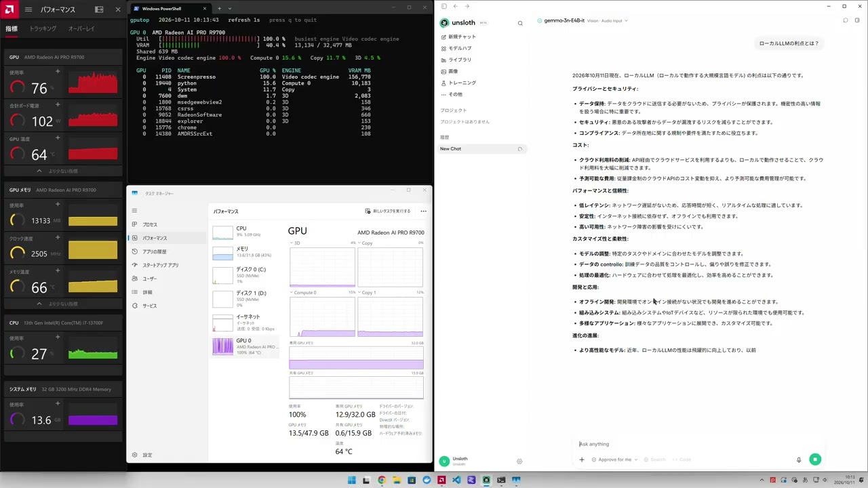The width and height of the screenshot is (868, 488).
Task: Add GPU 使用率 metric with plus icon
Action: click(x=58, y=71)
